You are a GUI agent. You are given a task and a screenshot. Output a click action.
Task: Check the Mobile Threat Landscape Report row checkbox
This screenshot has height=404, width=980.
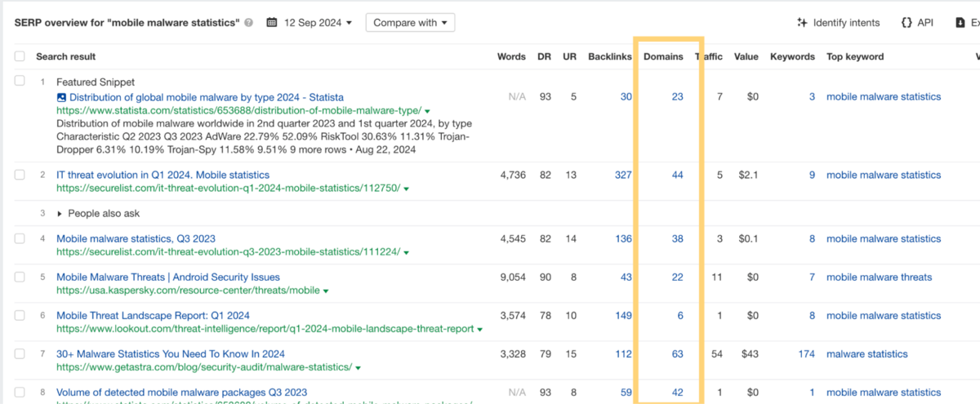(x=20, y=315)
